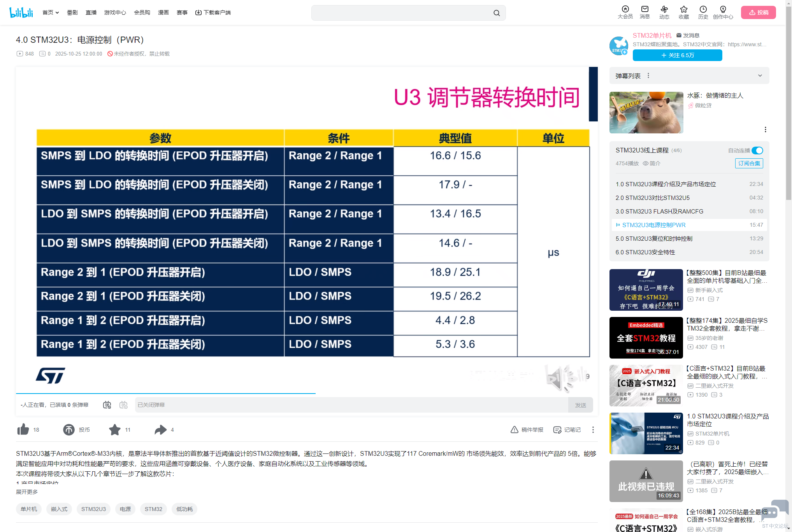This screenshot has height=532, width=792.
Task: Open 全套STM32教程 video thumbnail
Action: tap(646, 338)
